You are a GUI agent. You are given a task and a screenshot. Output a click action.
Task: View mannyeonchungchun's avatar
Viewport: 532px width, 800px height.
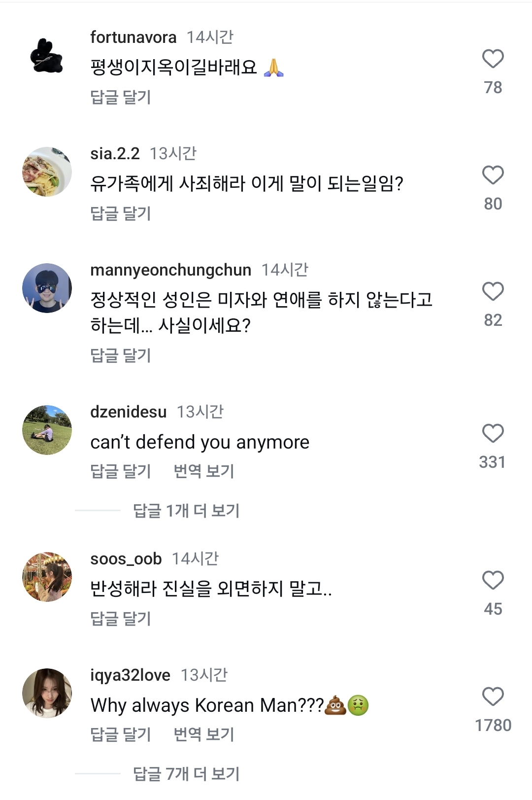point(47,288)
